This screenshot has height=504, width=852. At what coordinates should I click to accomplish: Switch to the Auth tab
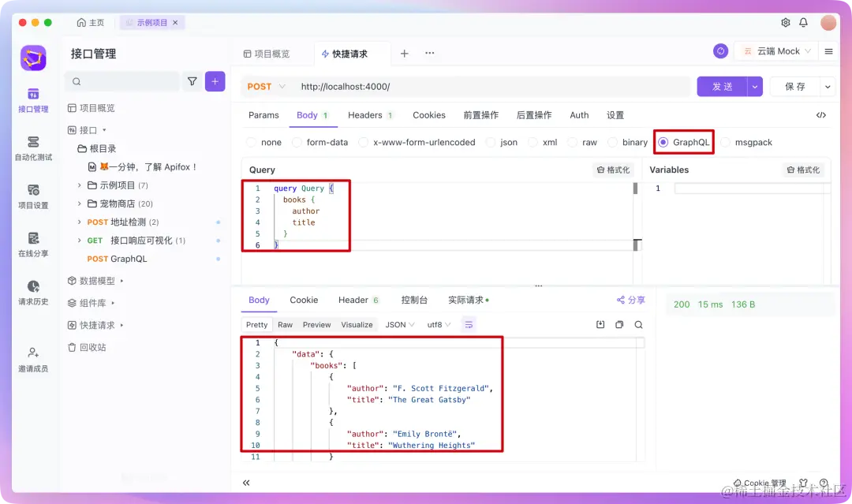pos(579,115)
